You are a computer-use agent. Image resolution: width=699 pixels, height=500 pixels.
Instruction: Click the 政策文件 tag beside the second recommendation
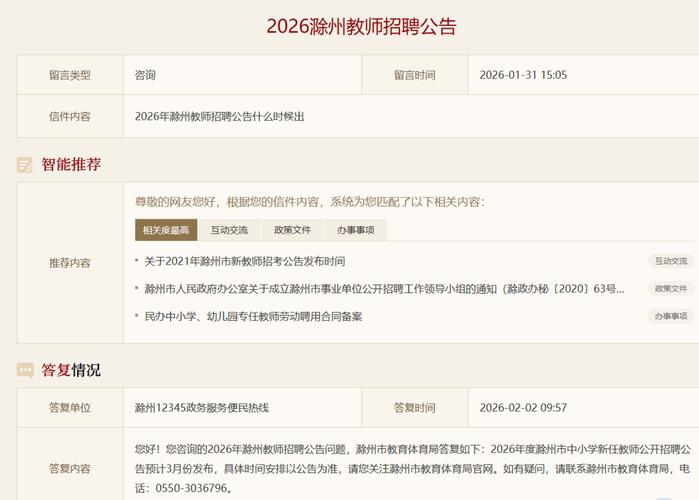click(670, 289)
